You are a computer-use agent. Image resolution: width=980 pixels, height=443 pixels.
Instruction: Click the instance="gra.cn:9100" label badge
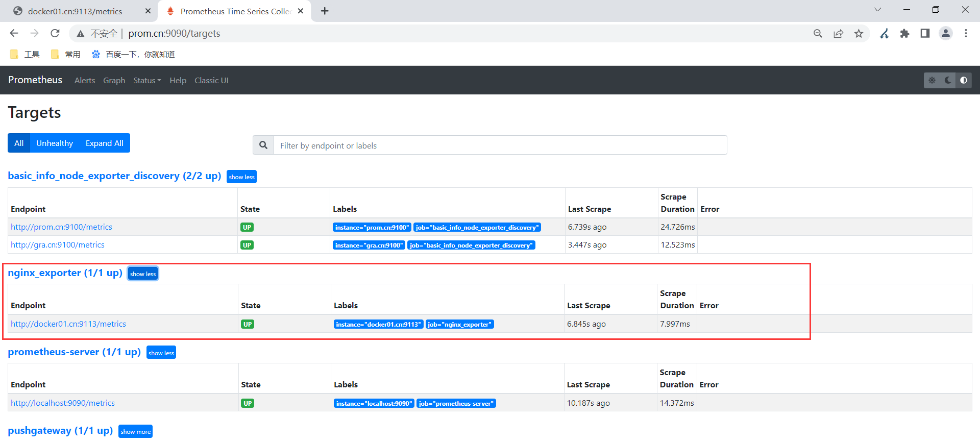click(x=369, y=245)
